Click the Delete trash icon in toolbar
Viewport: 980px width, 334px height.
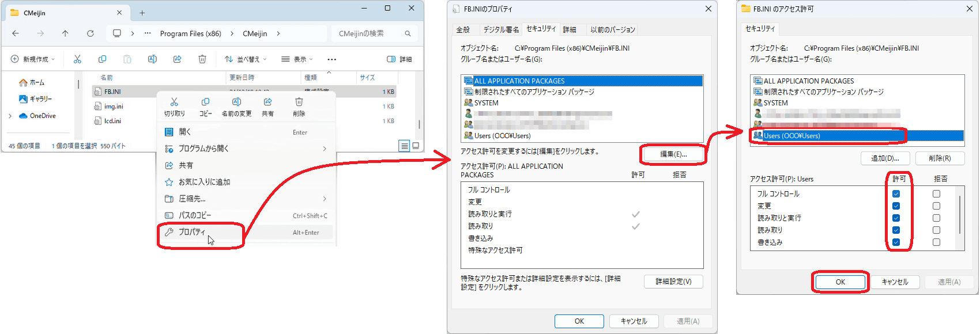pos(202,59)
